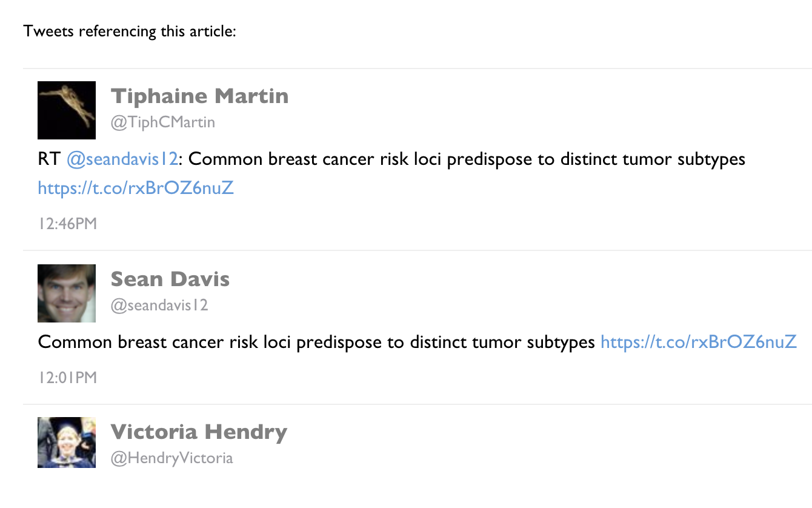Click the @HendryVictoria handle
The image size is (812, 508).
tap(171, 458)
